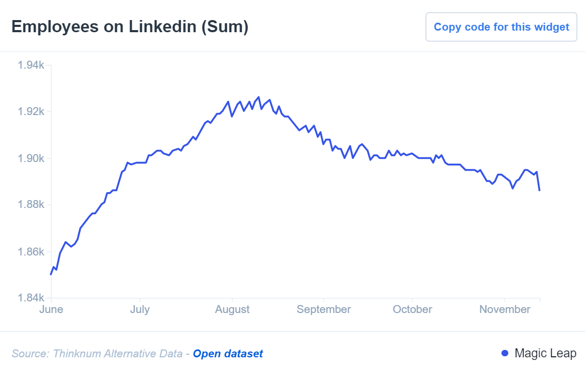Select the 1.88k y-axis label

(31, 205)
